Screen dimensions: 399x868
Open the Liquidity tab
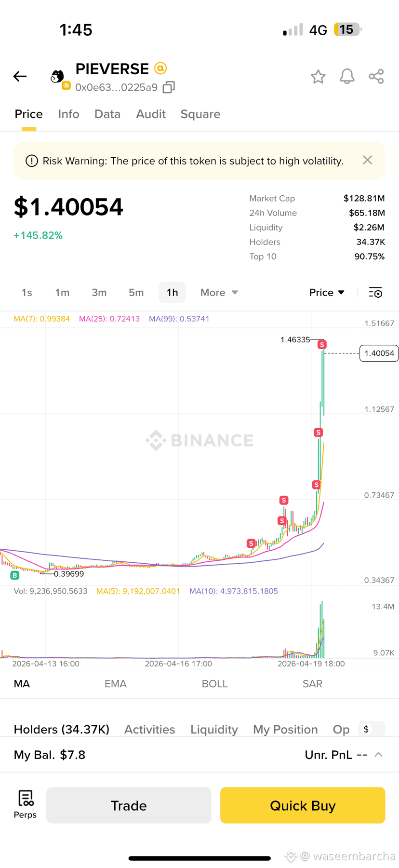click(x=214, y=729)
